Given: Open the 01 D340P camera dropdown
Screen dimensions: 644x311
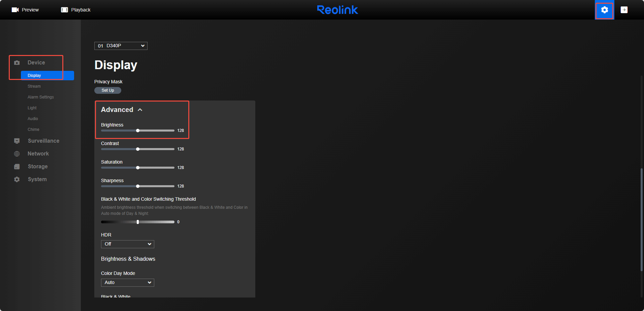Looking at the screenshot, I should click(121, 46).
